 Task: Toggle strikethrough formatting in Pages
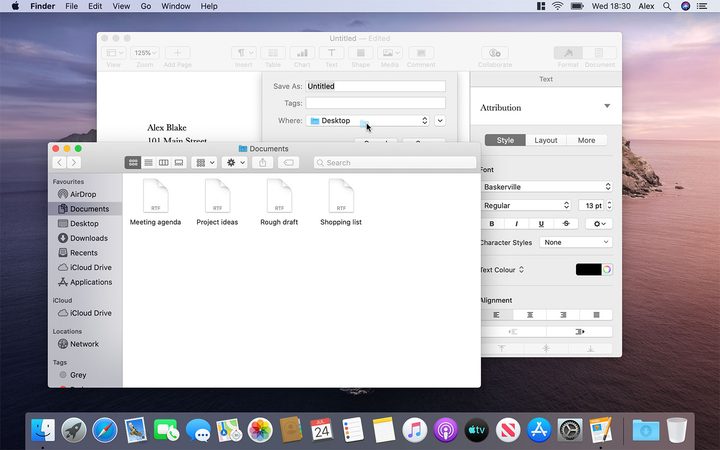pos(566,224)
